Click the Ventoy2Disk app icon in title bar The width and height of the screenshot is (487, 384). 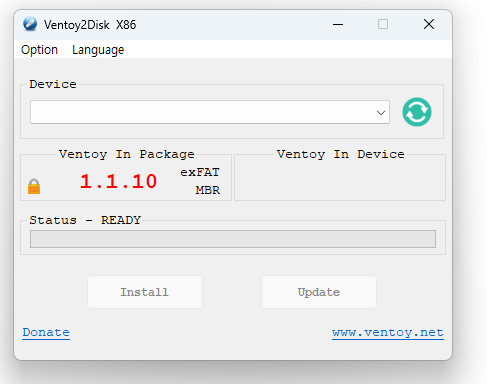coord(30,24)
